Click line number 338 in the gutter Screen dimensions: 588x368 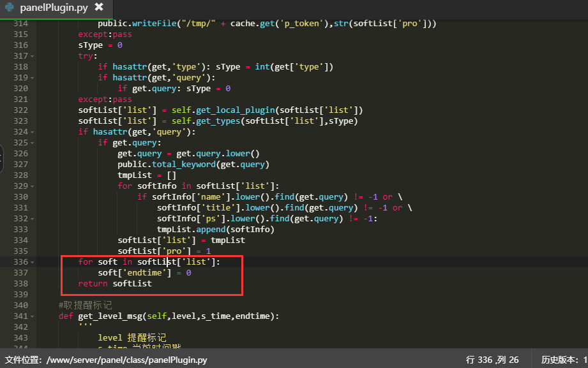(x=20, y=284)
